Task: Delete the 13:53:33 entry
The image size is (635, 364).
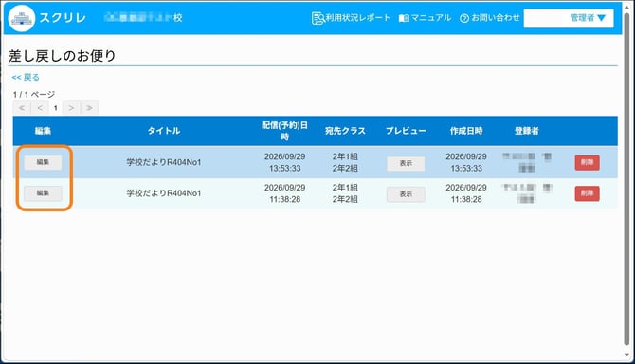Action: 588,162
